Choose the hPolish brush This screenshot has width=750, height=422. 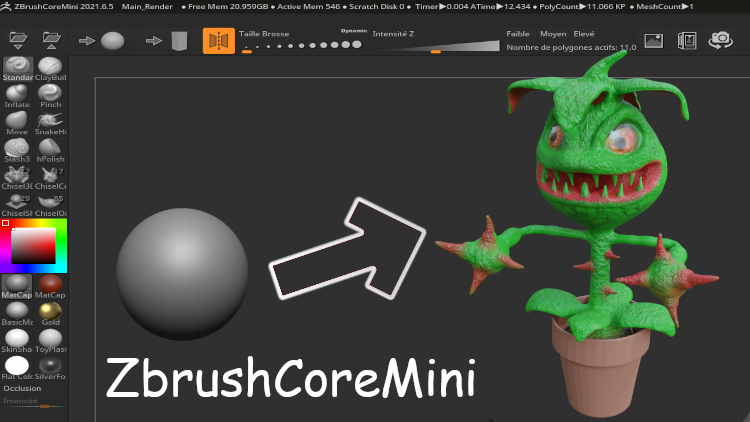(50, 148)
